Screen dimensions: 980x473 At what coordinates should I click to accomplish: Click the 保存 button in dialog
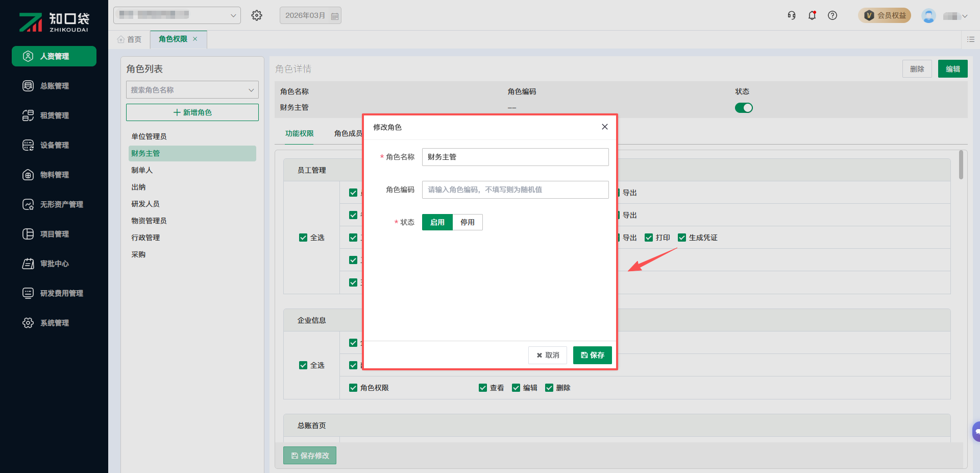(x=593, y=355)
